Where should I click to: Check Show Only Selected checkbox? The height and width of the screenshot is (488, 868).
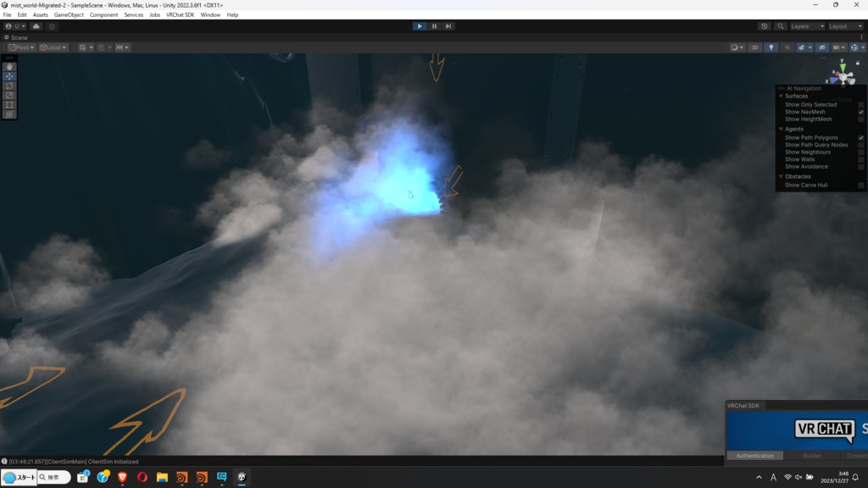(861, 104)
